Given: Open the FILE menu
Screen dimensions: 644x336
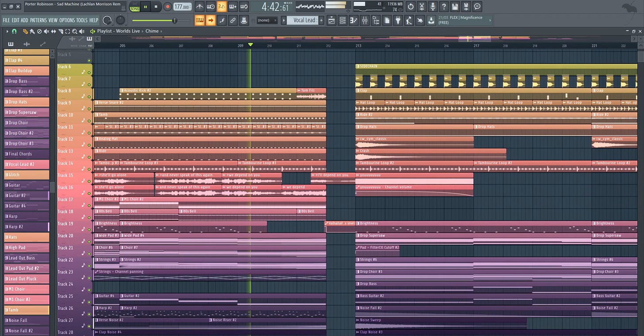Looking at the screenshot, I should click(6, 20).
